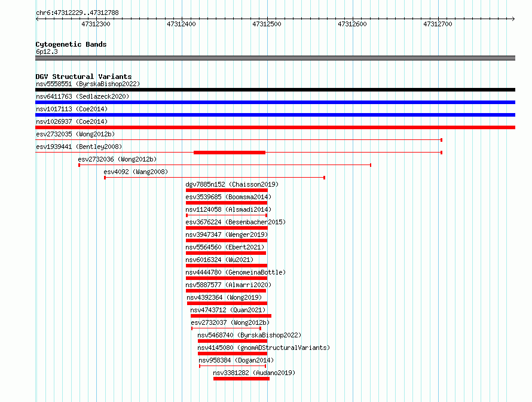Select the nsv1017113 (Coe2014) blue bar
Image resolution: width=532 pixels, height=402 pixels.
coord(275,115)
